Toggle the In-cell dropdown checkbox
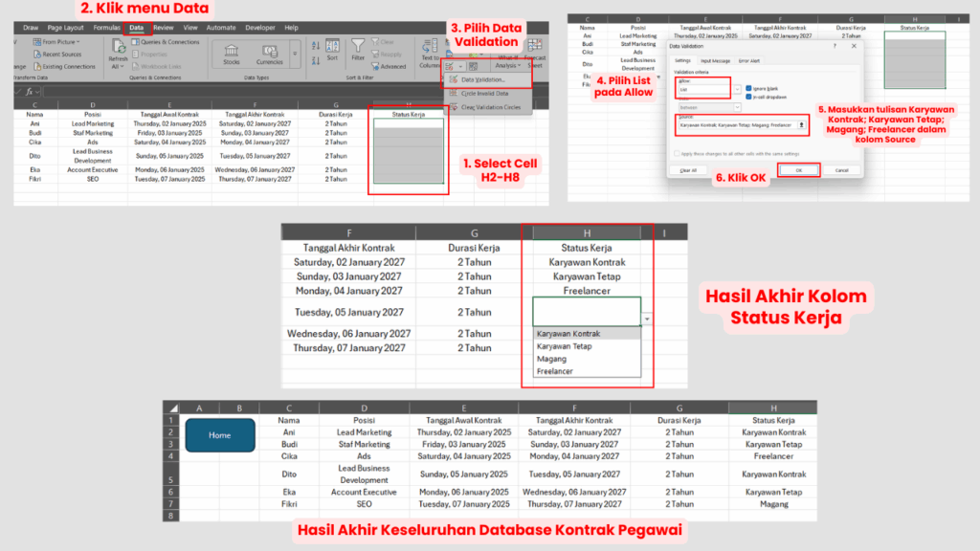This screenshot has width=980, height=551. tap(749, 97)
